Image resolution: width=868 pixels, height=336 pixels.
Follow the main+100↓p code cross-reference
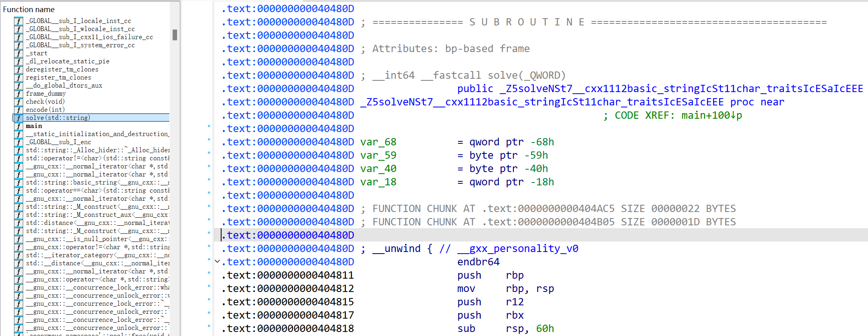(x=712, y=115)
